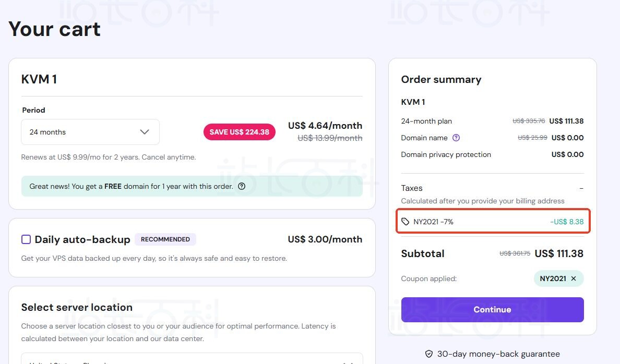Click the Subtotal US$ 111.38 amount
Viewport: 620px width, 364px height.
tap(559, 253)
